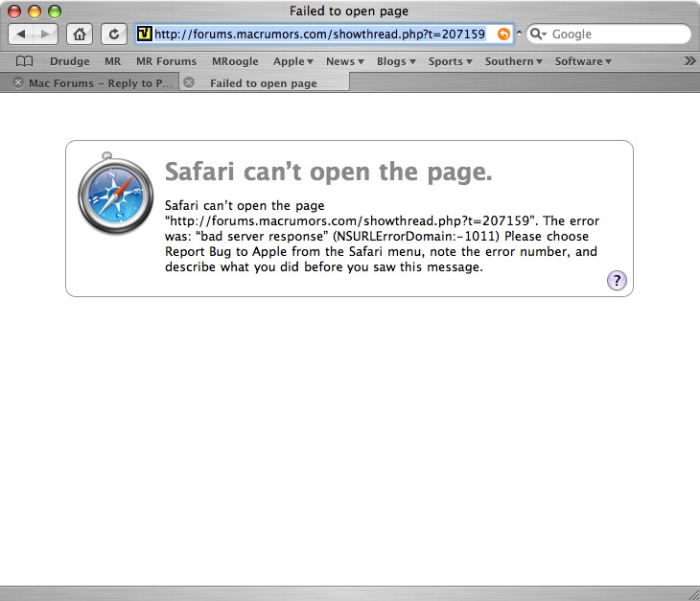Viewport: 700px width, 601px height.
Task: Click the window resize grip corner
Action: 694,594
